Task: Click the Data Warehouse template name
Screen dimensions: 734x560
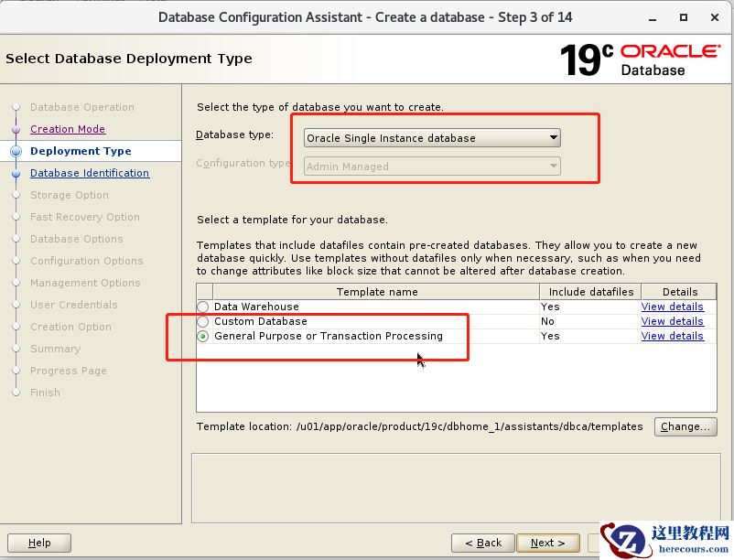Action: point(256,307)
